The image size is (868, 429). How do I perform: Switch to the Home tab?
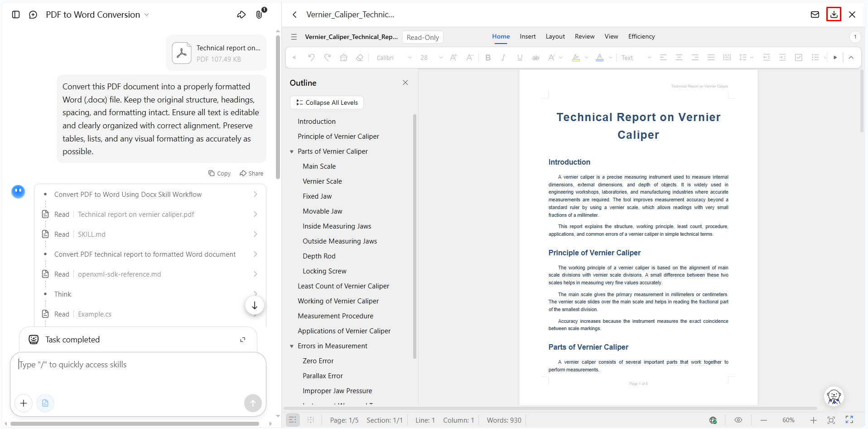501,37
